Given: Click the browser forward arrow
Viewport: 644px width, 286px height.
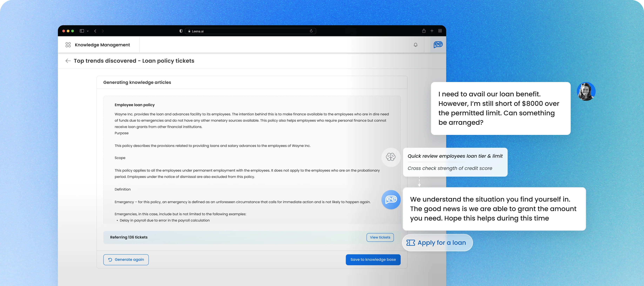Looking at the screenshot, I should pyautogui.click(x=103, y=31).
